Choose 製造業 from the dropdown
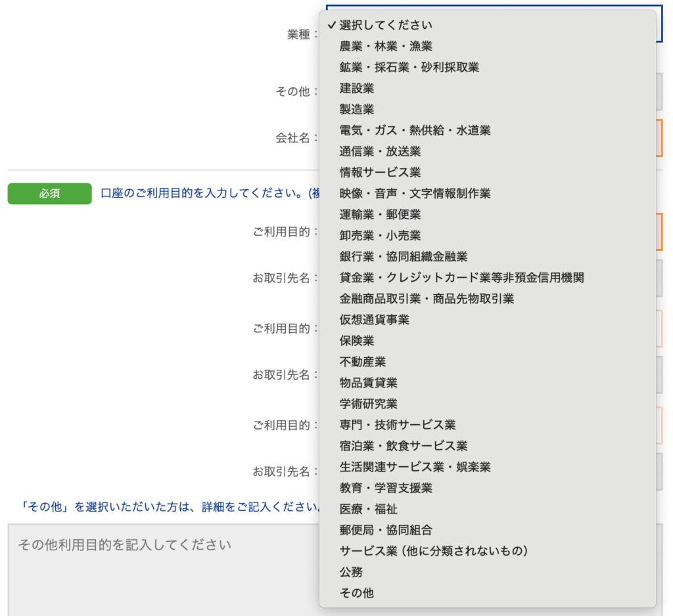This screenshot has height=616, width=673. coord(356,108)
